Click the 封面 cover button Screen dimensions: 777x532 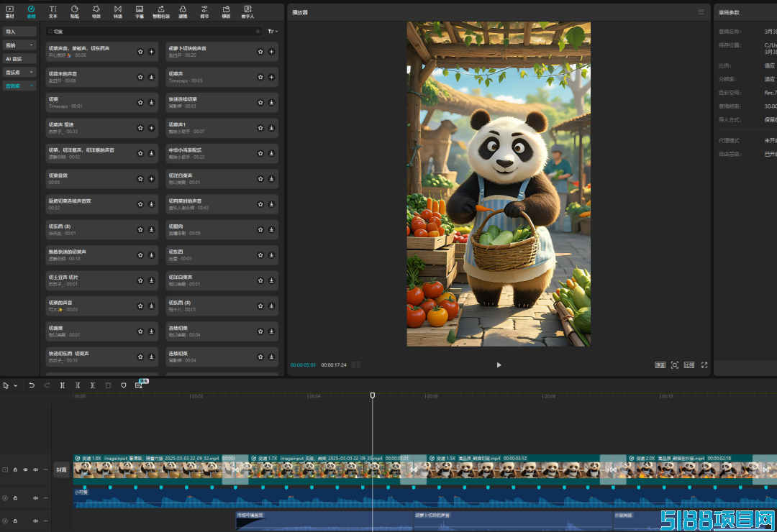tap(61, 469)
